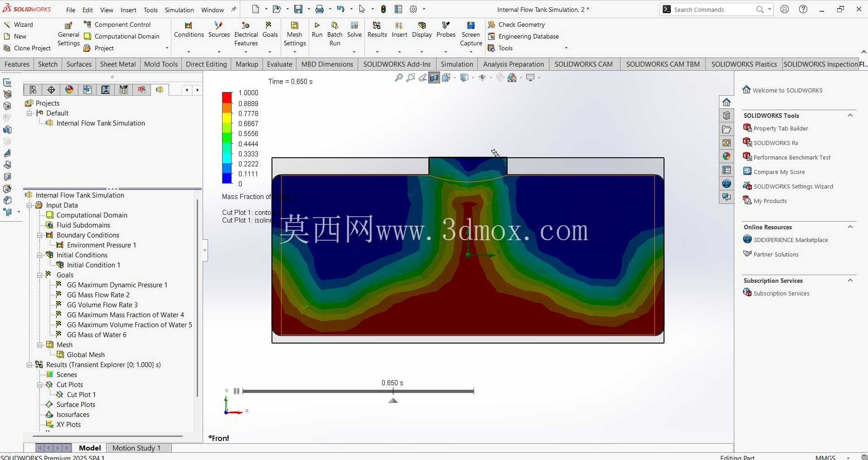868x460 pixels.
Task: Open the Results ribbon tool
Action: pyautogui.click(x=377, y=30)
